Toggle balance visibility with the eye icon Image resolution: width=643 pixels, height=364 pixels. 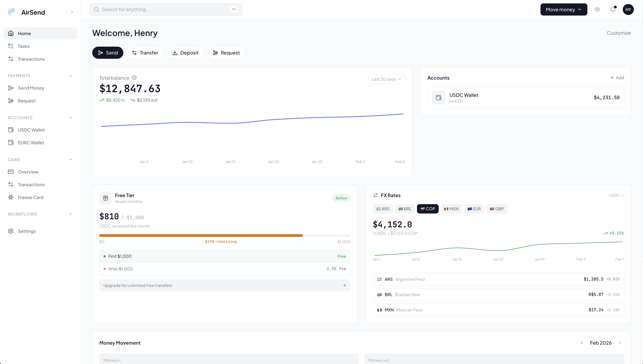pos(597,9)
